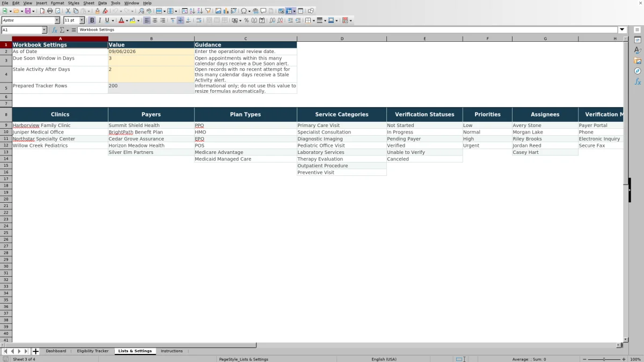644x362 pixels.
Task: Open sidebar Gallery icon
Action: tap(638, 61)
